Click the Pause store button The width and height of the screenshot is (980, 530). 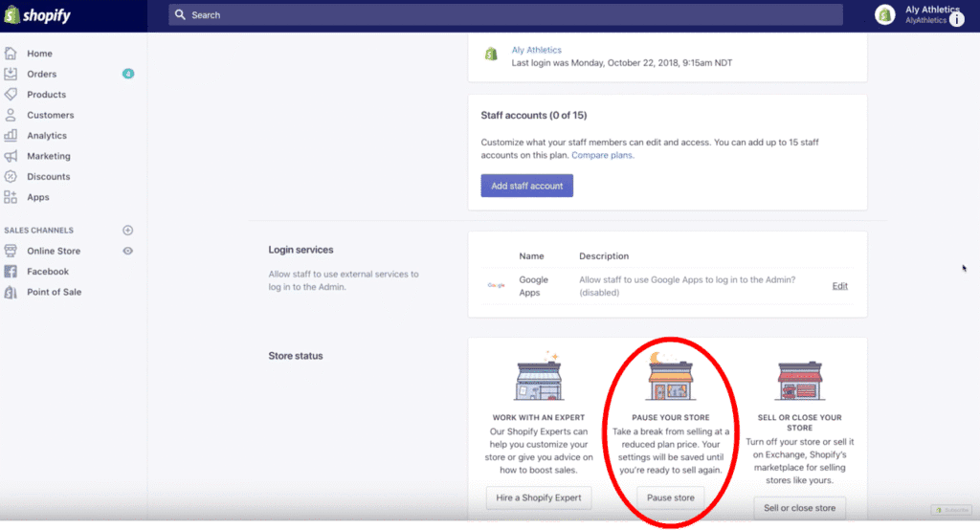pos(670,498)
